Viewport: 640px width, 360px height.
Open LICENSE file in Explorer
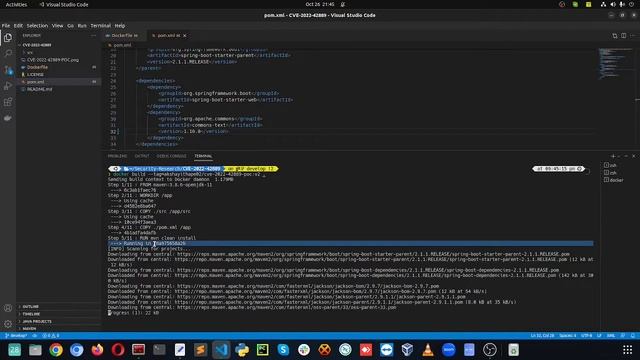point(58,74)
